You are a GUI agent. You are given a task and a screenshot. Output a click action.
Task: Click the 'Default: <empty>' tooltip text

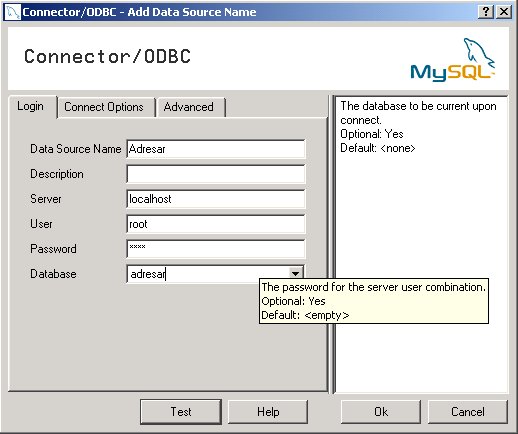coord(305,315)
